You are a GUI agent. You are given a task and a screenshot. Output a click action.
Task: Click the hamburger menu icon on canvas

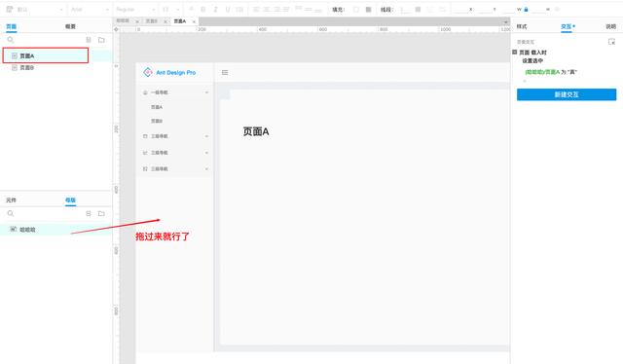[x=225, y=72]
